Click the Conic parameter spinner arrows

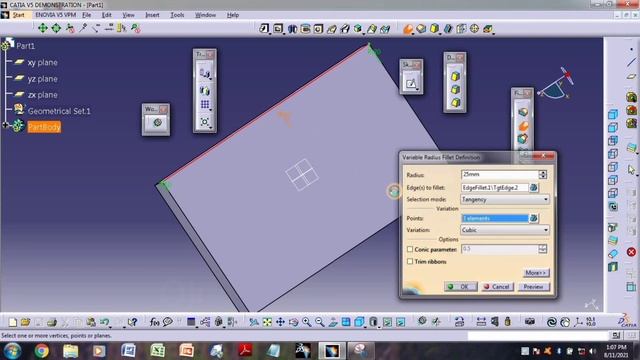coord(542,249)
